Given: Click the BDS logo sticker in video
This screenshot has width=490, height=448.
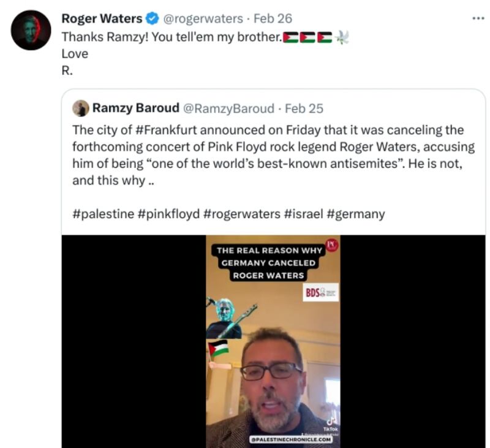Looking at the screenshot, I should tap(320, 292).
